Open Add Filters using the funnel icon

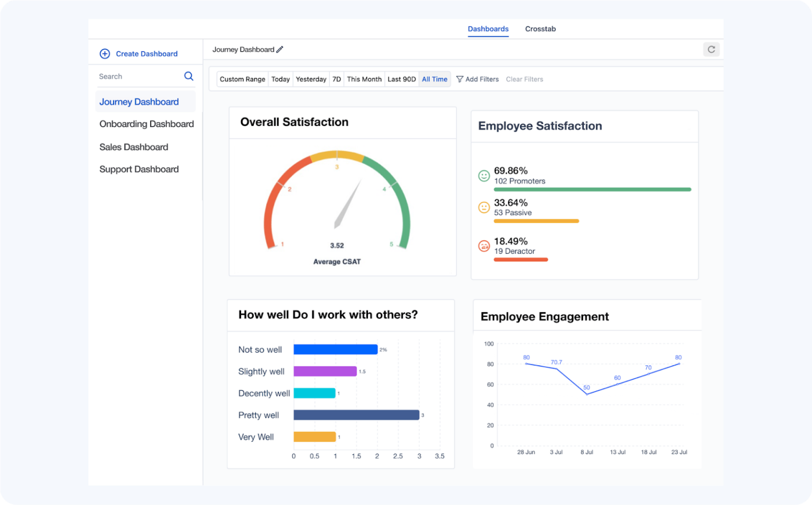(x=459, y=79)
